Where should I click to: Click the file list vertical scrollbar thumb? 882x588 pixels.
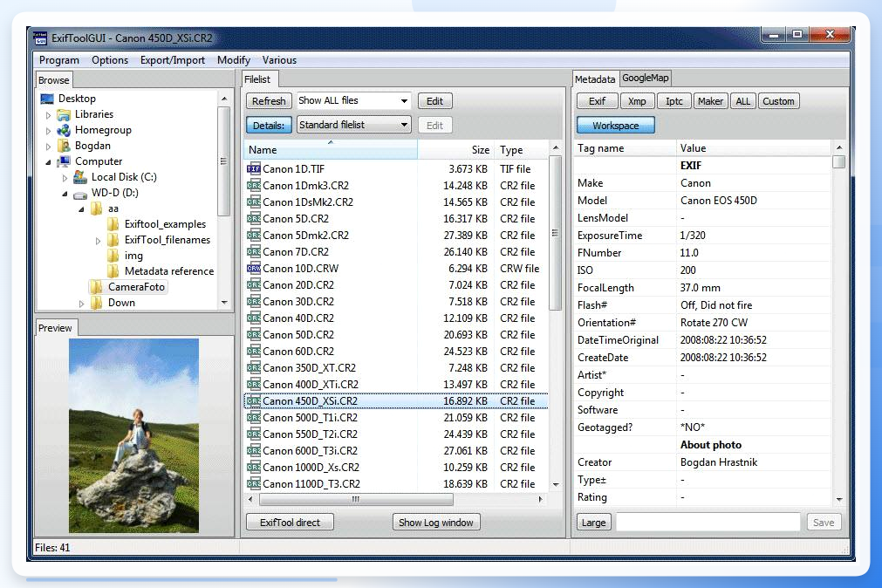[x=555, y=233]
